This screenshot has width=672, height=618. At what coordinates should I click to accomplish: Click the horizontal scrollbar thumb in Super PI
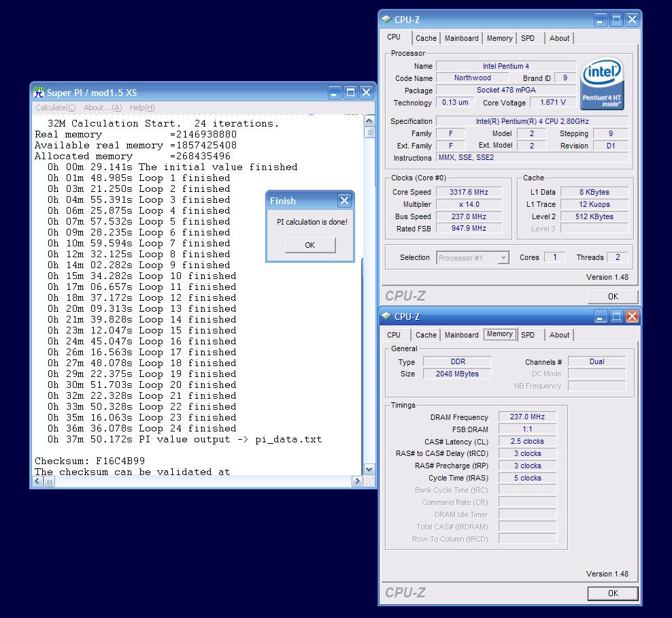coord(49,482)
